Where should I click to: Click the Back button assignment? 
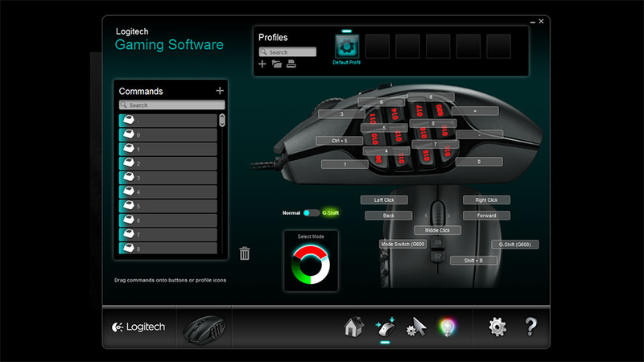tap(389, 216)
